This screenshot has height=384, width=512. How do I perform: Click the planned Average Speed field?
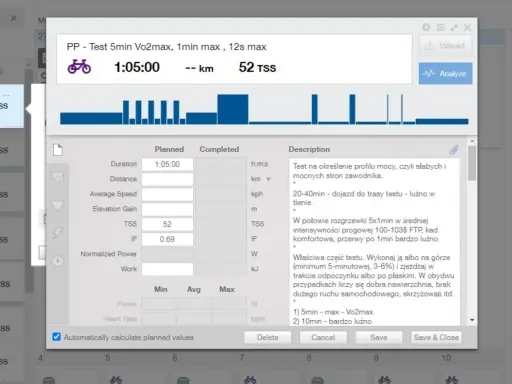pyautogui.click(x=167, y=194)
